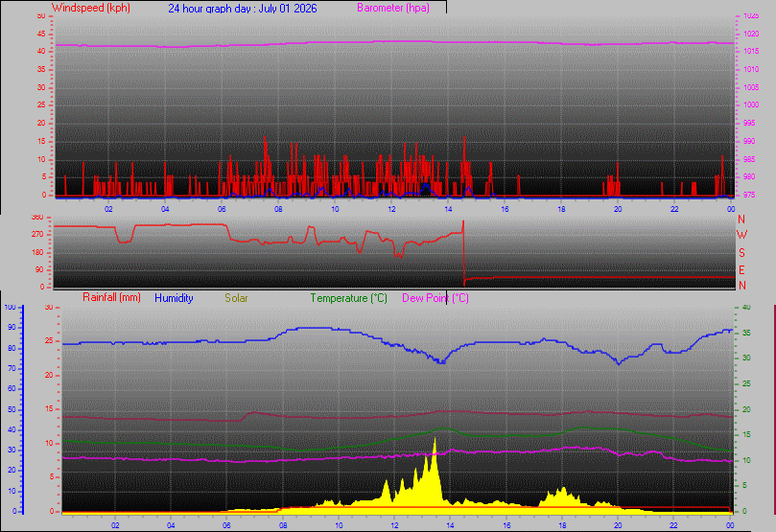776x532 pixels.
Task: Click hour 10 under the bottom humidity graph
Action: click(339, 525)
